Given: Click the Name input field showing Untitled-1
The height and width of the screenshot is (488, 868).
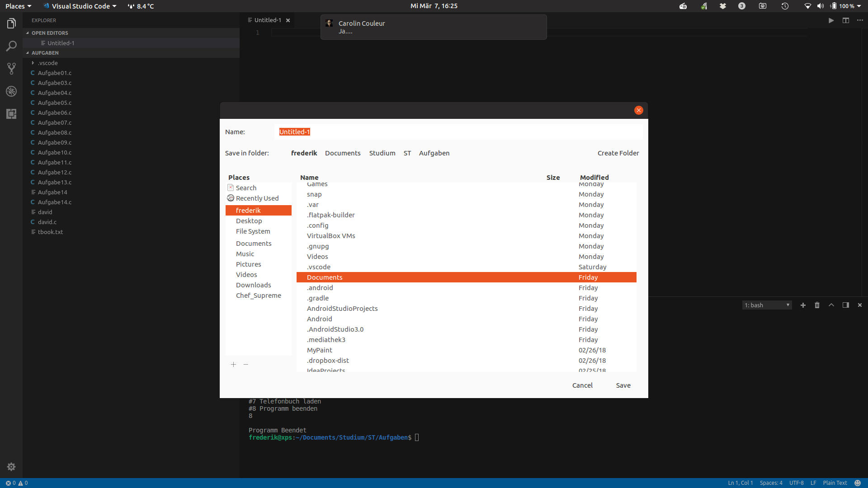Looking at the screenshot, I should (407, 131).
